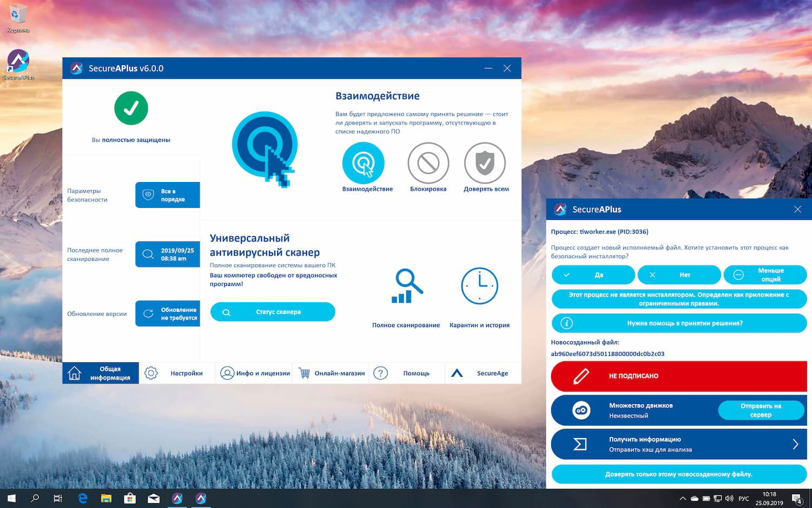
Task: Select the Доверять всем shield icon
Action: tap(485, 162)
